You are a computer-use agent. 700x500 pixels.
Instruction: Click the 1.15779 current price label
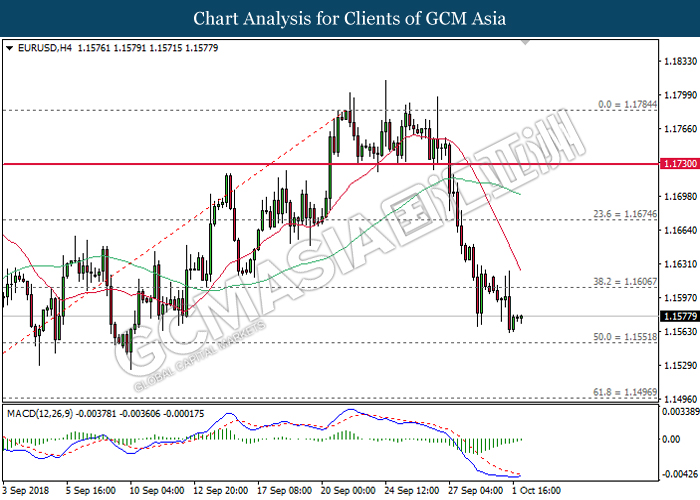pyautogui.click(x=680, y=316)
